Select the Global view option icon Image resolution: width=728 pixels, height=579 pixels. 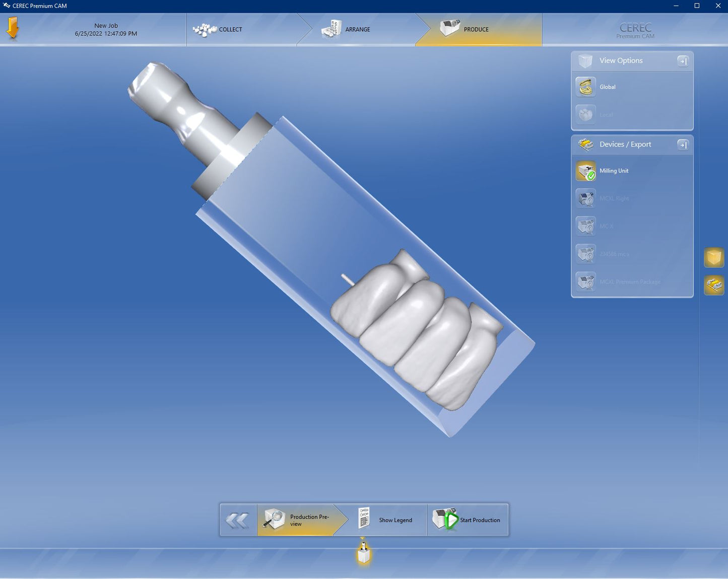(x=586, y=87)
